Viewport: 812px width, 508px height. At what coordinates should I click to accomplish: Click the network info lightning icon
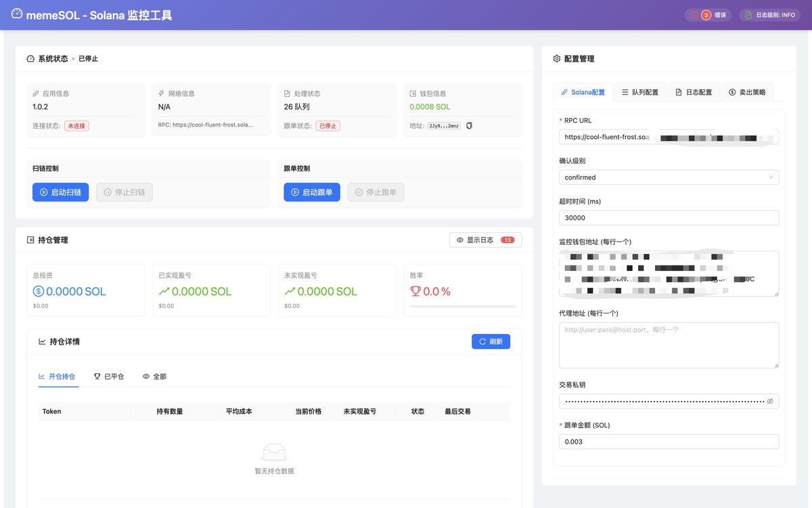pyautogui.click(x=161, y=93)
